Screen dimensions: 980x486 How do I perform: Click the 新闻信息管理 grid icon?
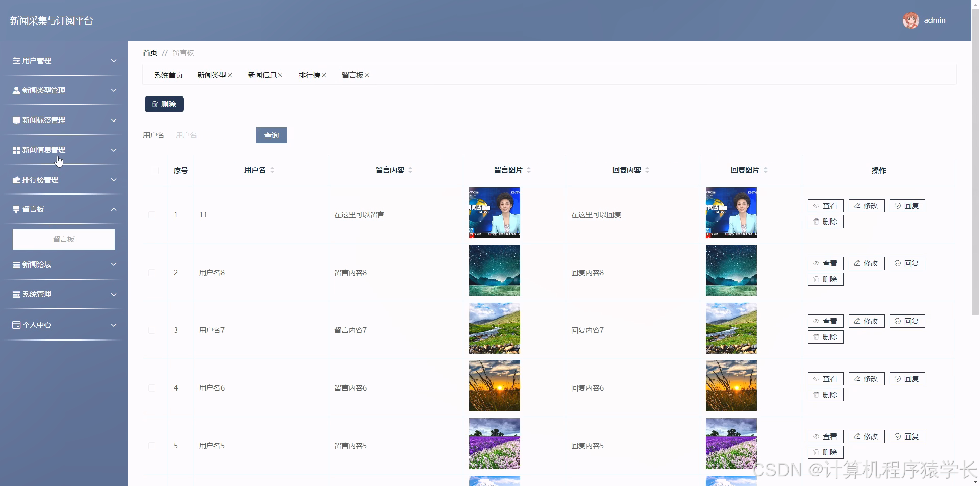tap(16, 150)
